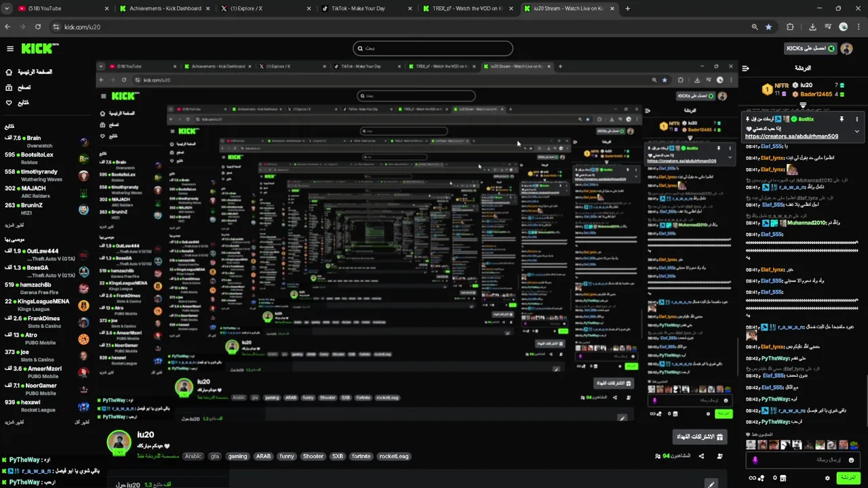Open iu20 streamer avatar below the stream
This screenshot has width=868, height=488.
119,442
